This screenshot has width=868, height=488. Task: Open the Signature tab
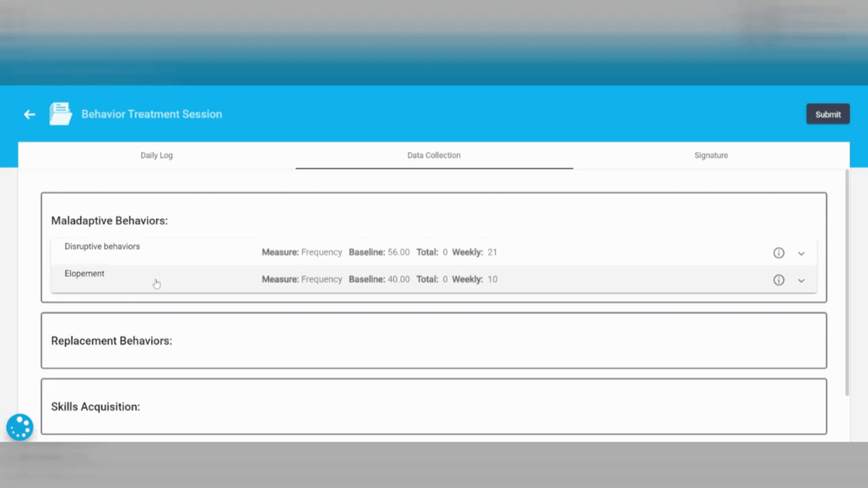tap(711, 156)
